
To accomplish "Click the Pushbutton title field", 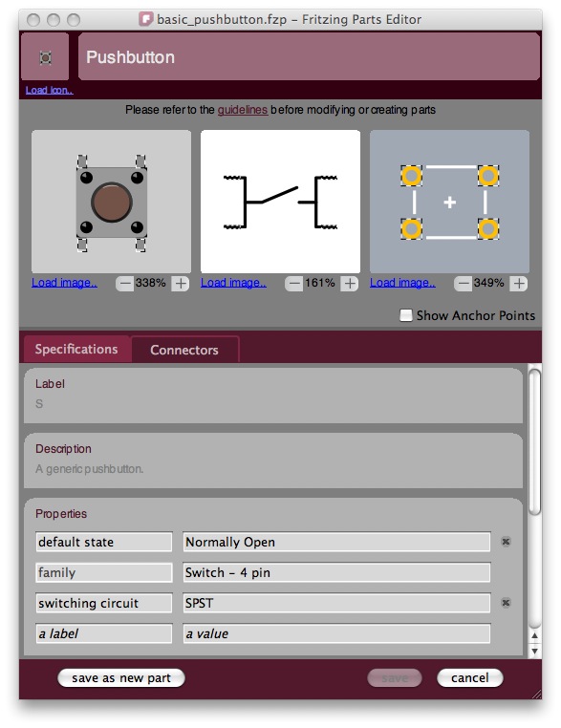I will (309, 56).
